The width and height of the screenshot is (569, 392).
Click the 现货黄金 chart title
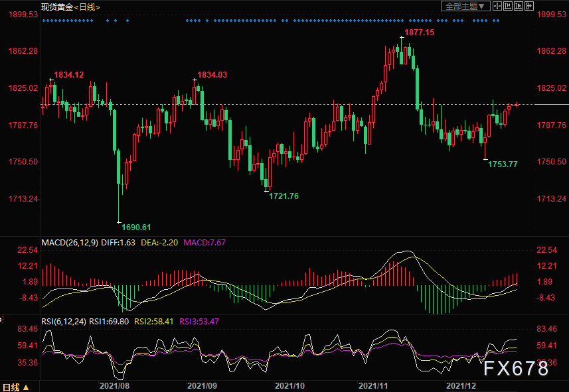57,7
